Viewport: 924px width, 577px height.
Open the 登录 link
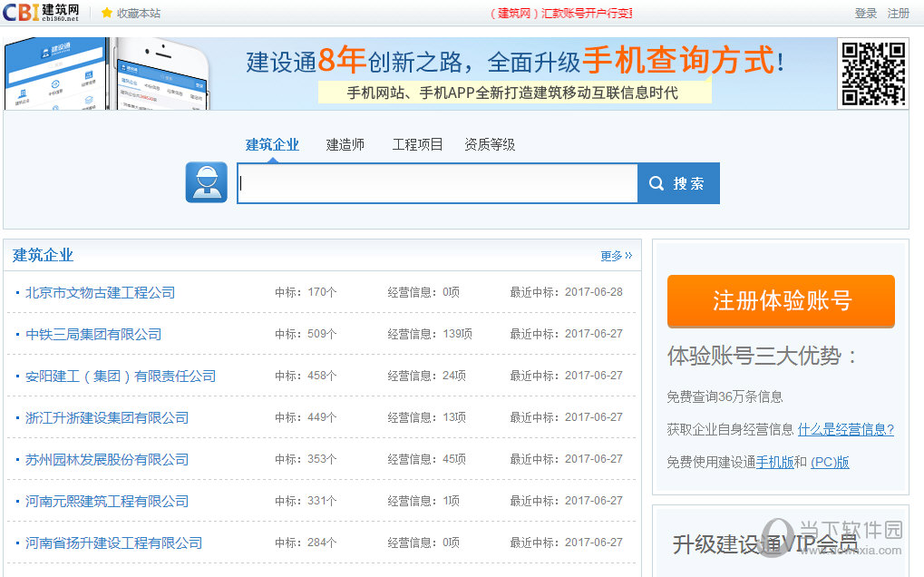864,14
